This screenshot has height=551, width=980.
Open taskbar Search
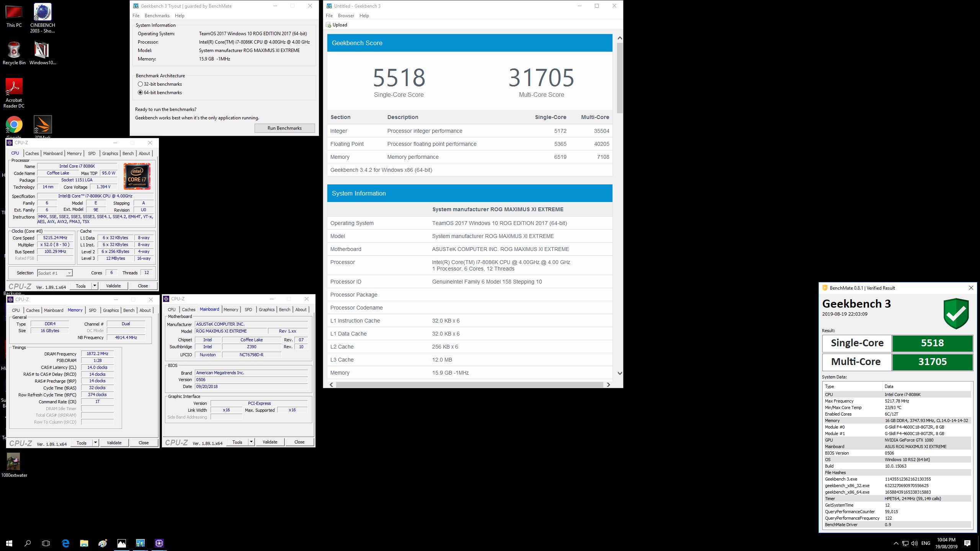click(x=28, y=543)
